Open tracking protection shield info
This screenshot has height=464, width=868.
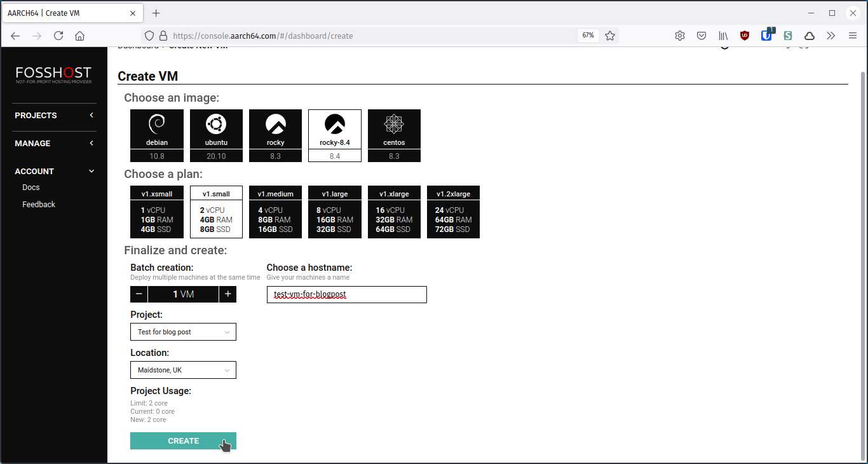pyautogui.click(x=149, y=36)
